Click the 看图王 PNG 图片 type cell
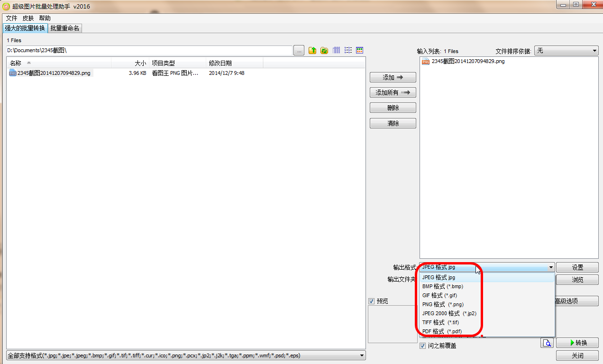This screenshot has height=364, width=603. (x=175, y=73)
